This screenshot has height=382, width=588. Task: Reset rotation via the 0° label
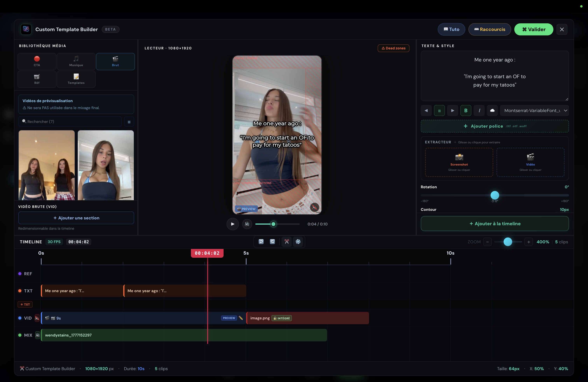tap(495, 201)
